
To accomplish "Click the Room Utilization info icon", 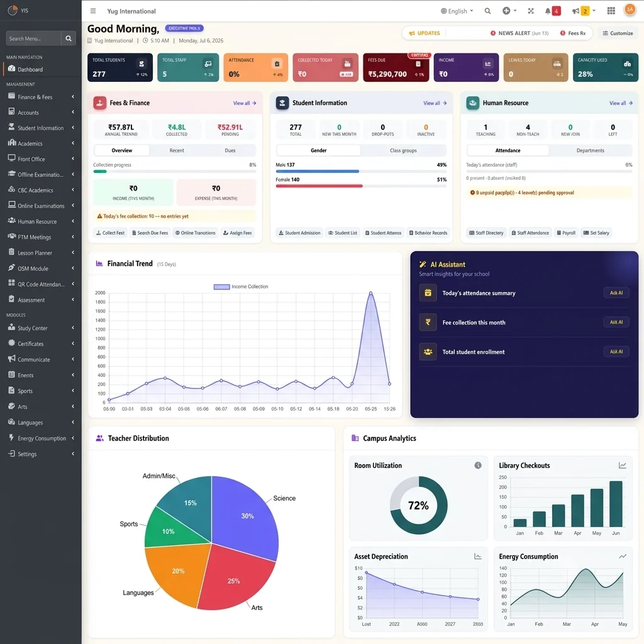I will pos(478,465).
